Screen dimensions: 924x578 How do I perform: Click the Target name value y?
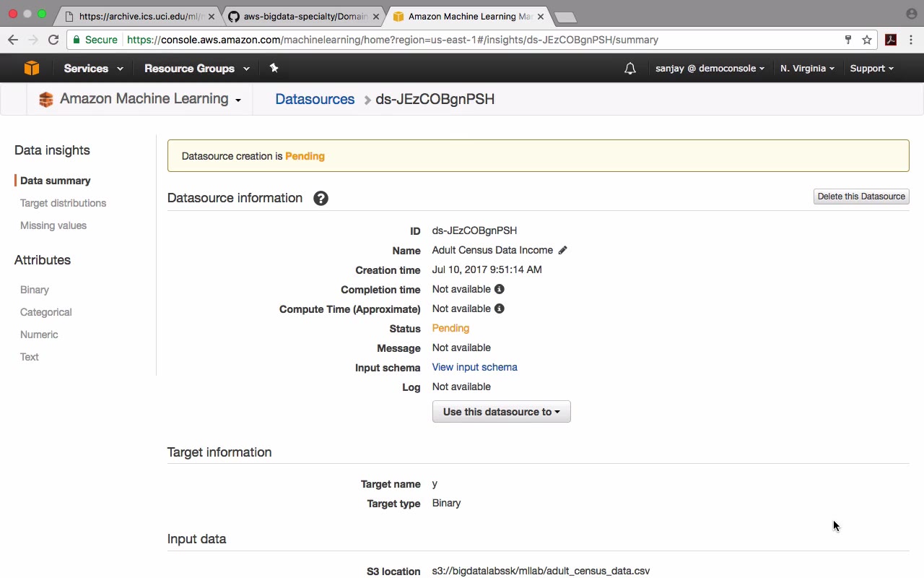click(435, 484)
